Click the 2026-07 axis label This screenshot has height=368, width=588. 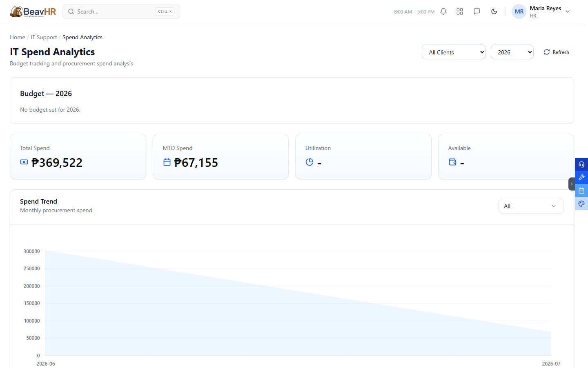(x=551, y=364)
